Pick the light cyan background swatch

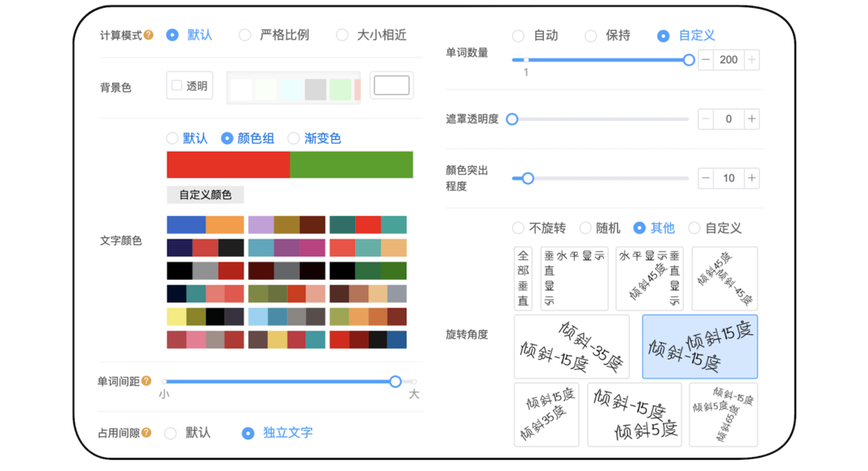point(291,89)
